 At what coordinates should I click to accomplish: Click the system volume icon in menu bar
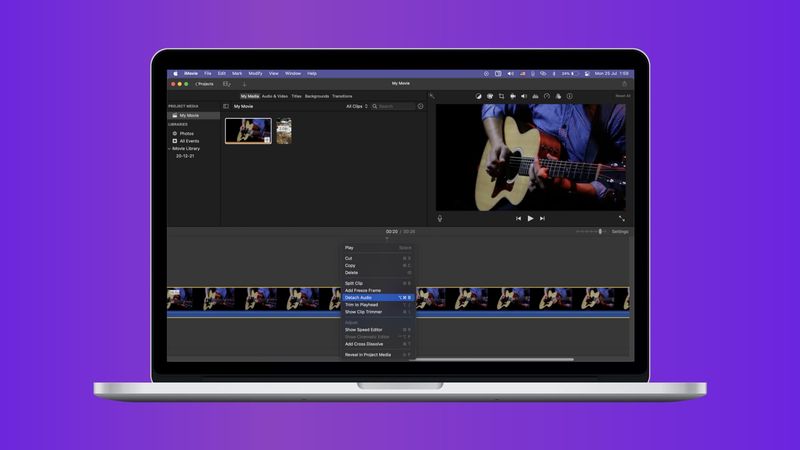pyautogui.click(x=510, y=73)
